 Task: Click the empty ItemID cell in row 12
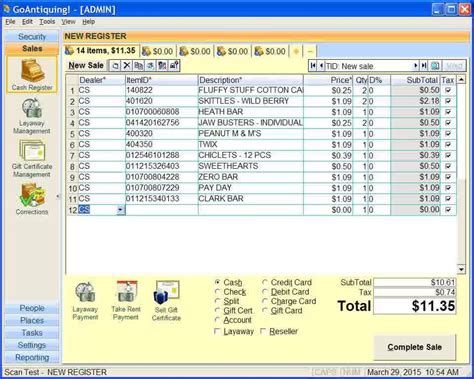point(161,210)
